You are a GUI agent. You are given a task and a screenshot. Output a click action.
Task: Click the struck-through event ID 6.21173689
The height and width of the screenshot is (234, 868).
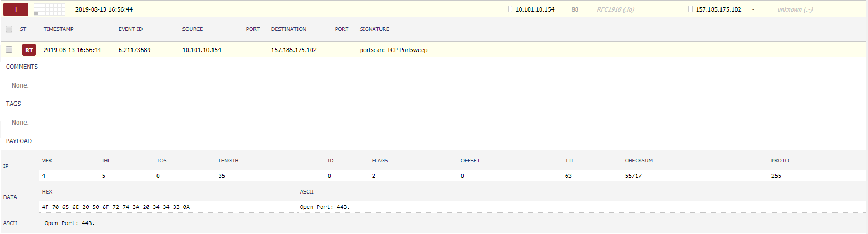click(x=134, y=50)
